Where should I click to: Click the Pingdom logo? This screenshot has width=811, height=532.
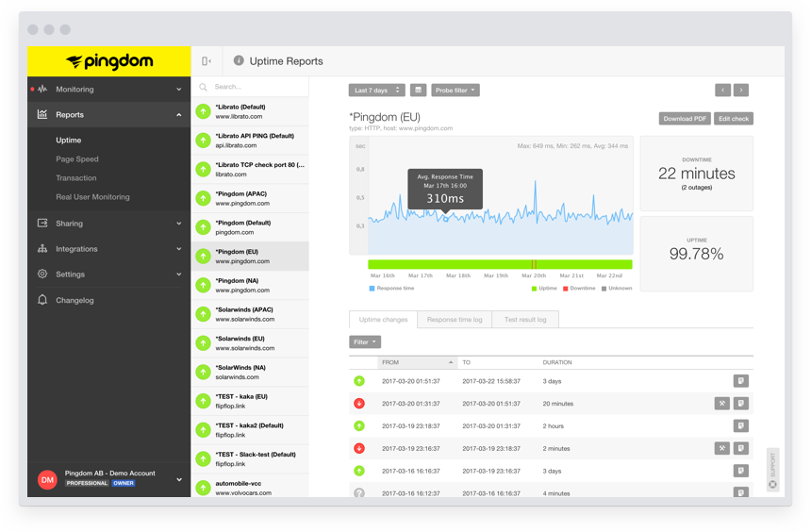[x=109, y=61]
